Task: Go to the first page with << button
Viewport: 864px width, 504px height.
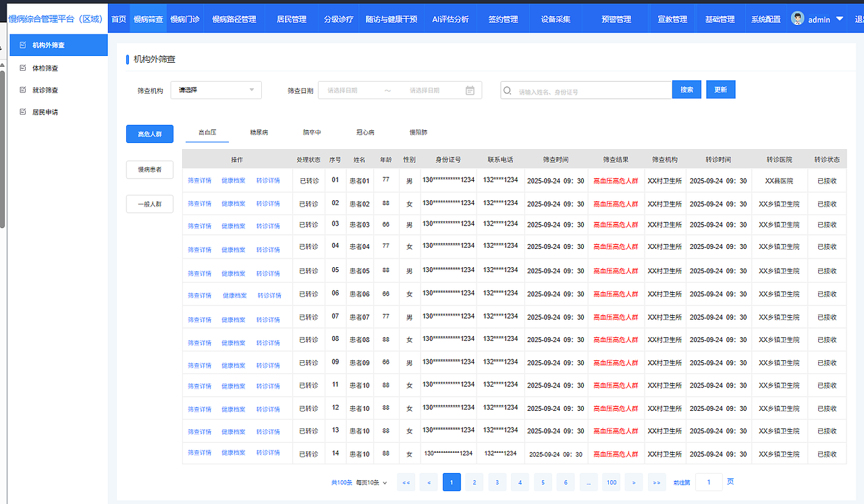Action: pos(406,482)
